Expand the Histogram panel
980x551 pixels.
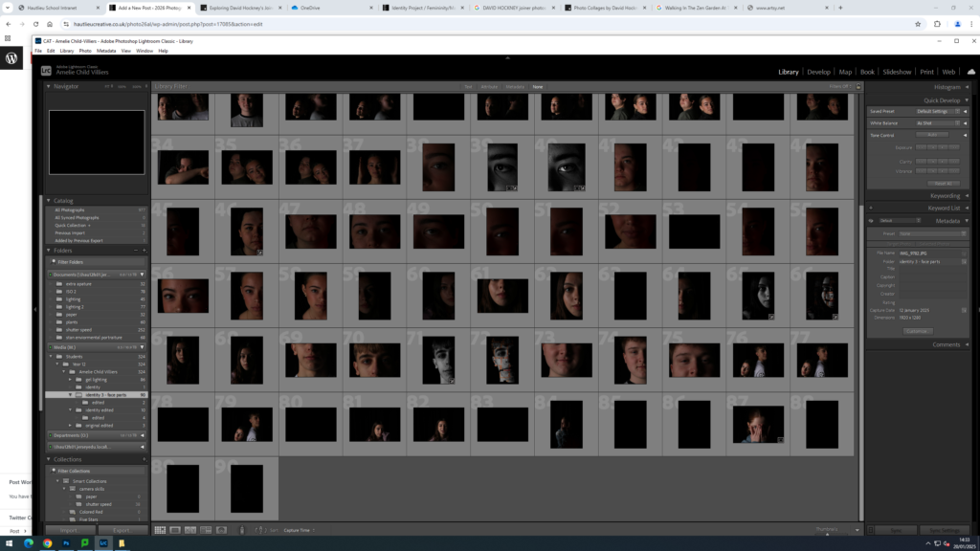click(x=967, y=87)
